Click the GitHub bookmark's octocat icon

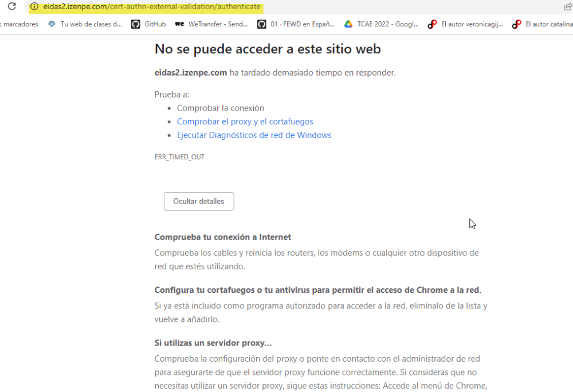(x=136, y=24)
